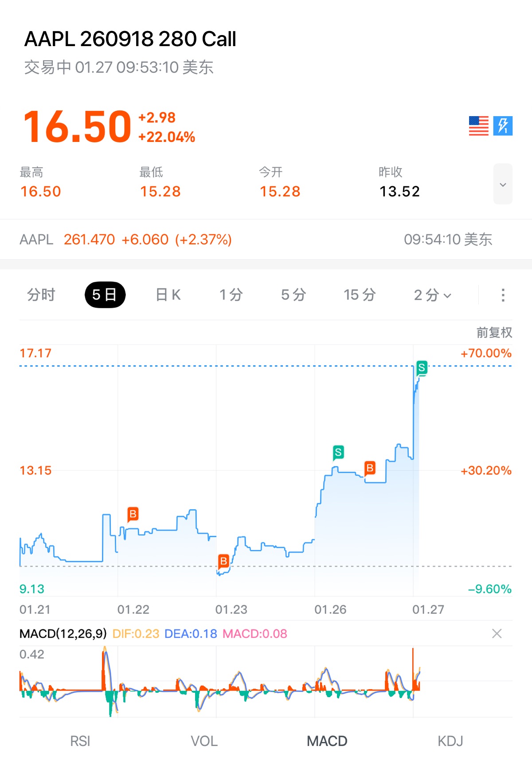
Task: Tap the buy marker at 01.23 open
Action: (223, 561)
